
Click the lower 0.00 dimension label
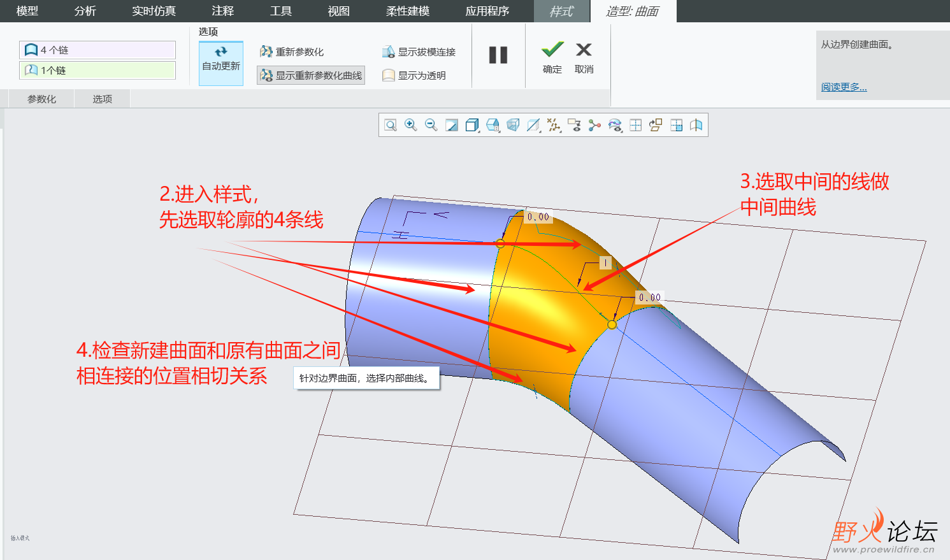point(650,297)
